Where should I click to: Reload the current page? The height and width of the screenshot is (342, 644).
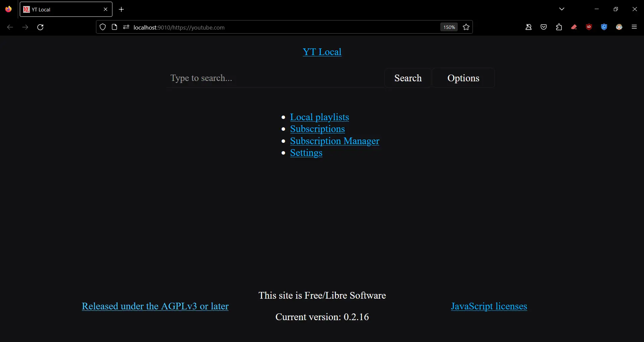tap(40, 27)
